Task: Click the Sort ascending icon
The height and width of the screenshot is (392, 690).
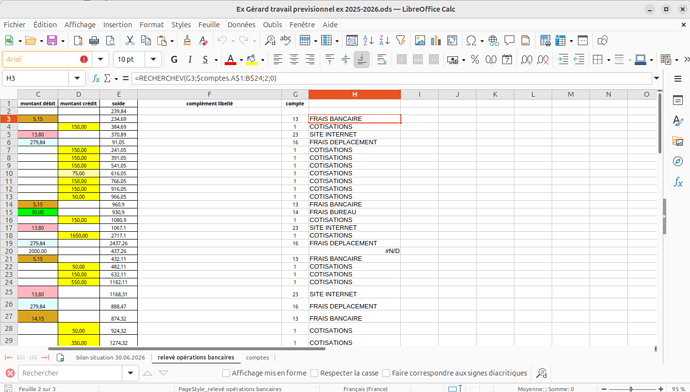Action: pyautogui.click(x=368, y=40)
